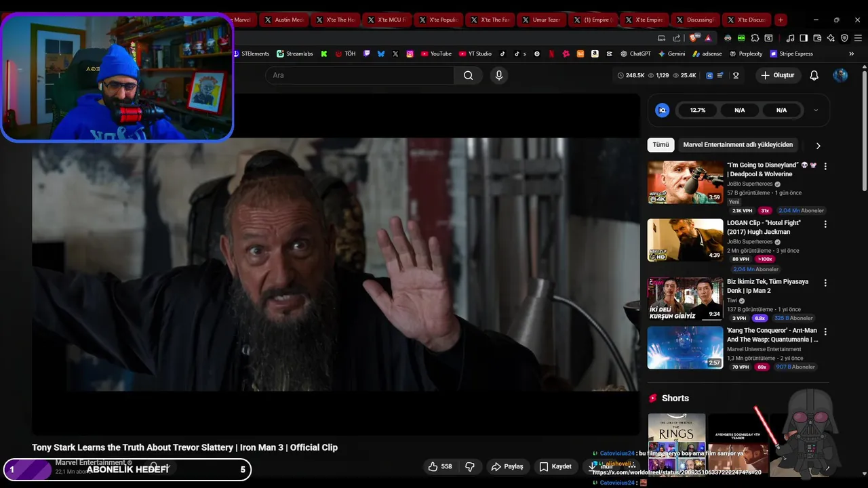Open the Ip Man 2 video thumbnail
This screenshot has height=488, width=868.
pos(685,299)
